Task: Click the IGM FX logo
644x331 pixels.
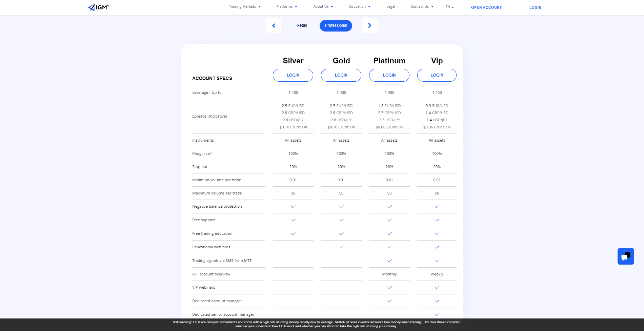Action: tap(99, 7)
